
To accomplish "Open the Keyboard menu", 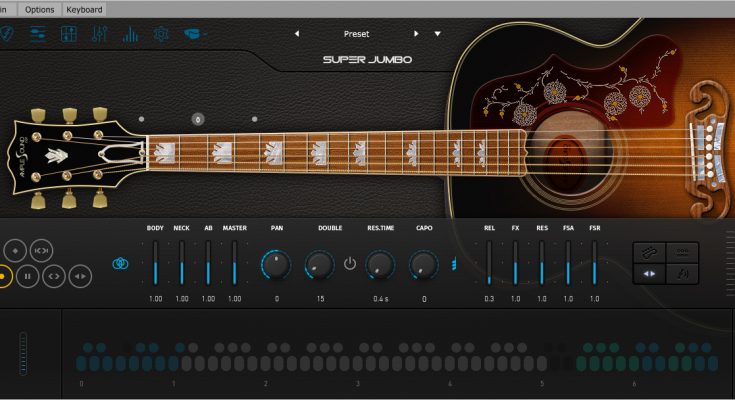I will pos(83,9).
